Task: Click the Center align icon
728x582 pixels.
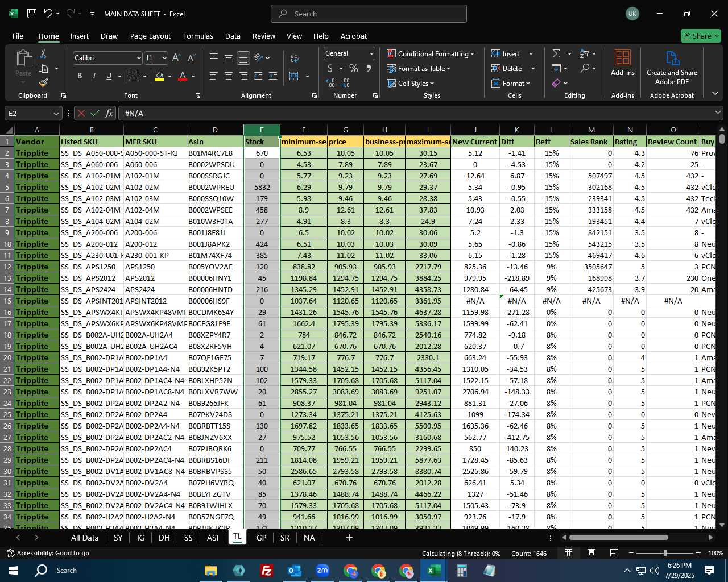Action: click(229, 76)
